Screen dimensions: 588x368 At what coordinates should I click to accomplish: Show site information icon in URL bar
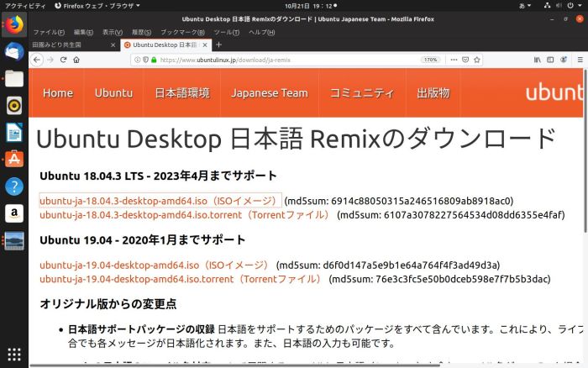click(x=137, y=60)
